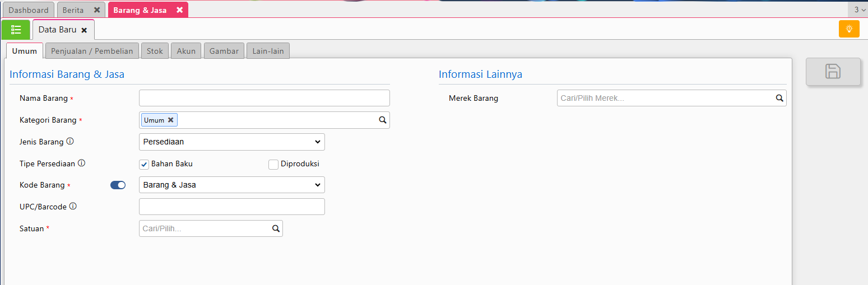Viewport: 868px width, 285px height.
Task: Enable the Diproduksi checkbox
Action: pos(273,164)
